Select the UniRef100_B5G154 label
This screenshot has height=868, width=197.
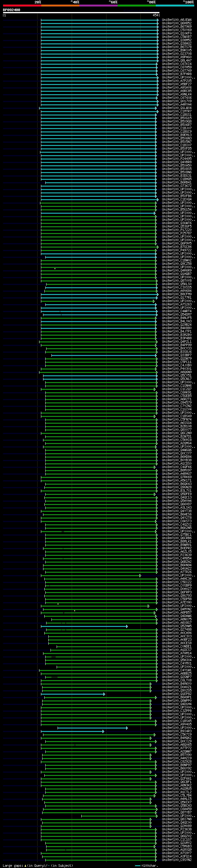(x=177, y=210)
